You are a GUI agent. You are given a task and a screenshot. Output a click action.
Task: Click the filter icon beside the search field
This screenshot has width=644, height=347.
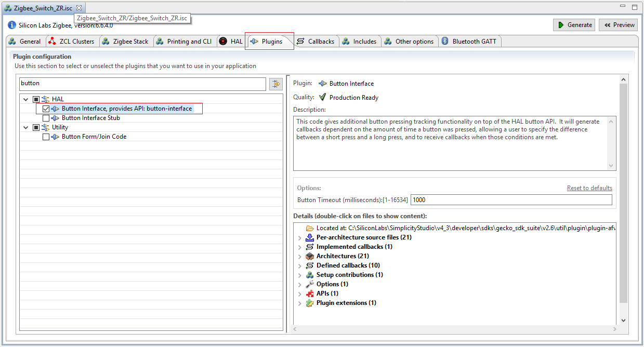[x=275, y=84]
